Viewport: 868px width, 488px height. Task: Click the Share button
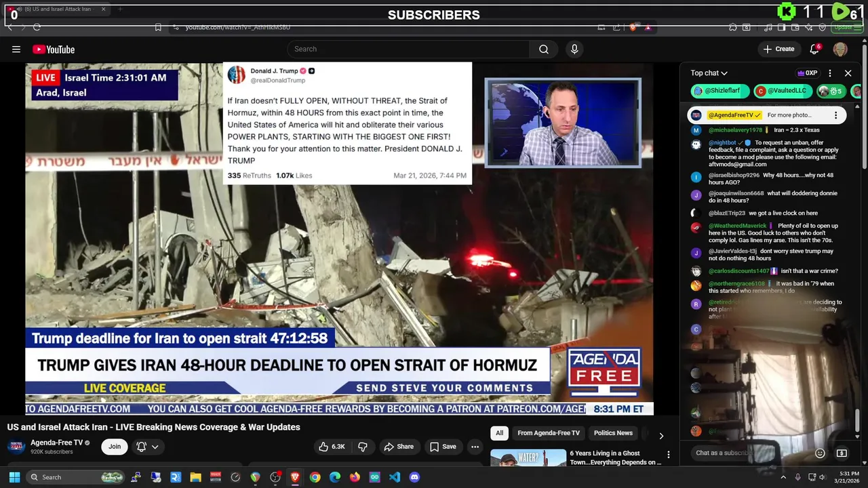(399, 447)
